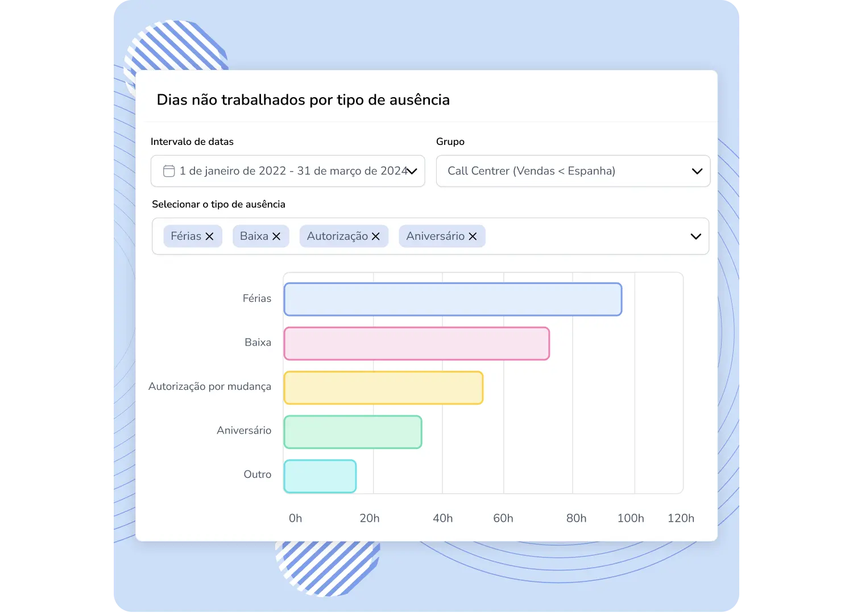853x616 pixels.
Task: Click the Aniversário axis label in chart
Action: pyautogui.click(x=244, y=431)
